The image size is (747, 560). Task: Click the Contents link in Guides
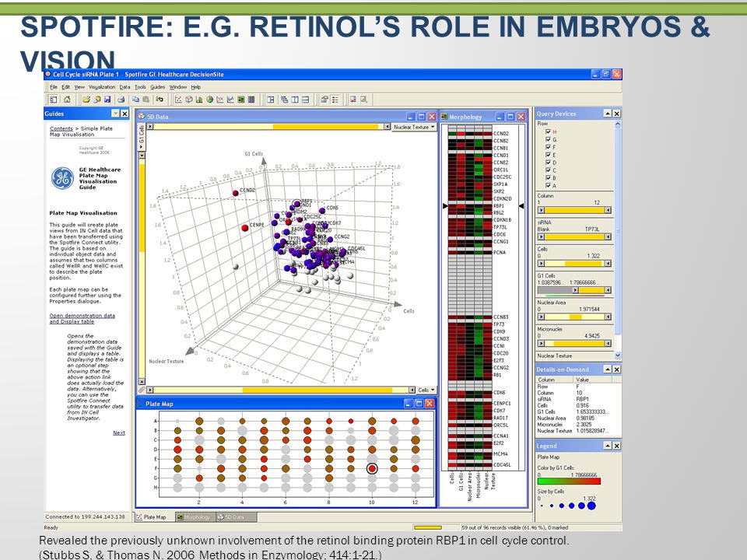pyautogui.click(x=61, y=128)
